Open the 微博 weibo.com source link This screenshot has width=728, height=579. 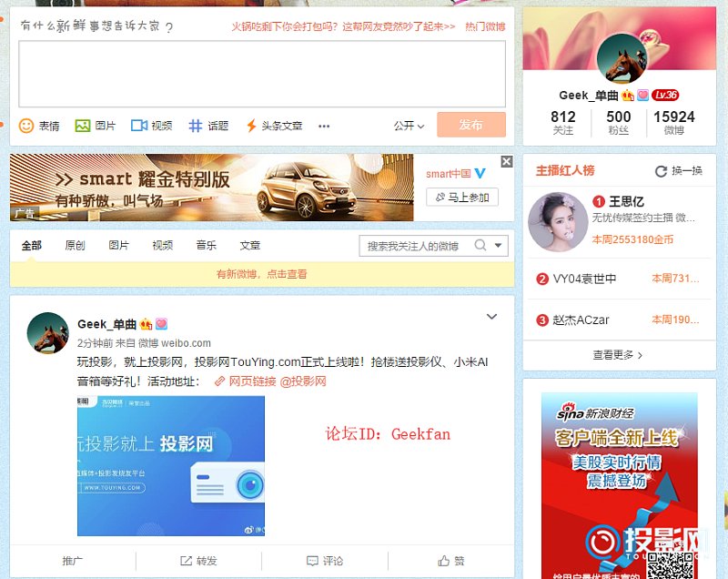coord(175,343)
